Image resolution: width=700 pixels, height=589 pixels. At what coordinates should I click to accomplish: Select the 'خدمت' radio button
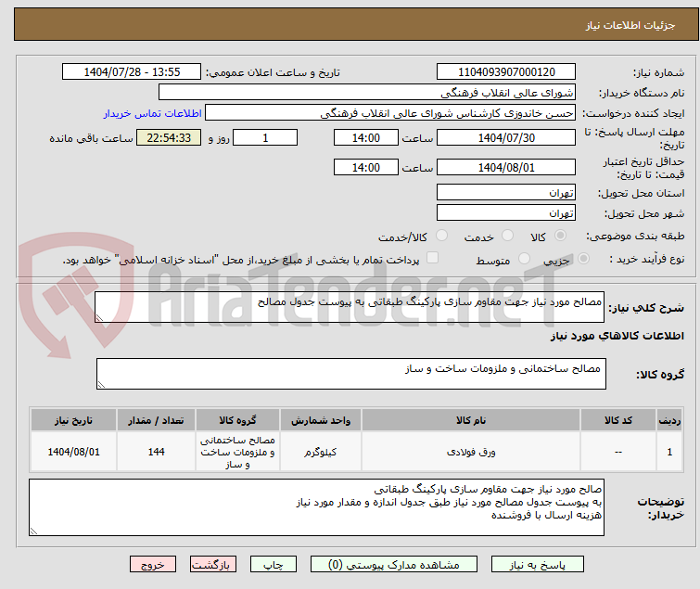click(507, 236)
